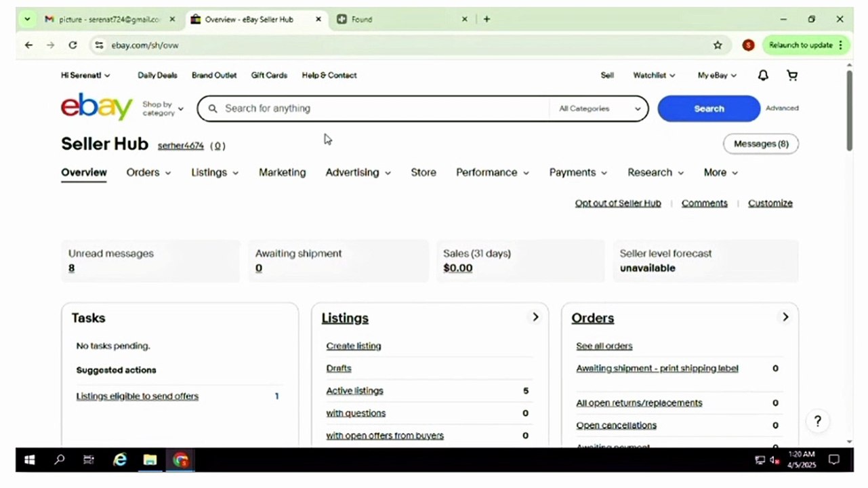Expand the Watchlist dropdown
Screen dimensions: 868x488
(x=654, y=75)
